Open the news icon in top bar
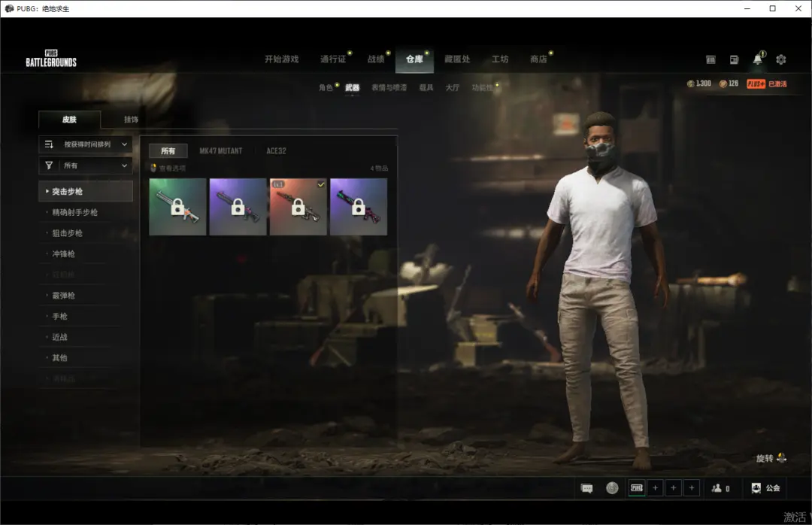Image resolution: width=812 pixels, height=525 pixels. [734, 59]
